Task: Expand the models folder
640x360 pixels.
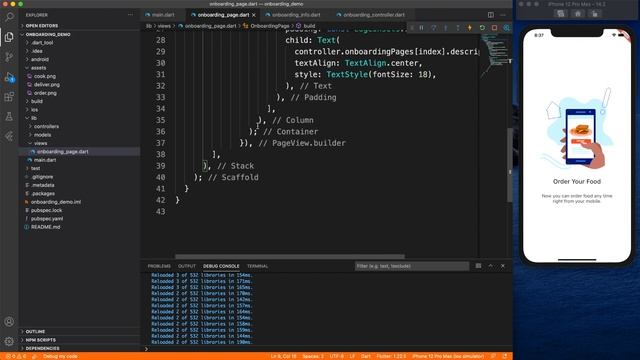Action: pos(42,135)
